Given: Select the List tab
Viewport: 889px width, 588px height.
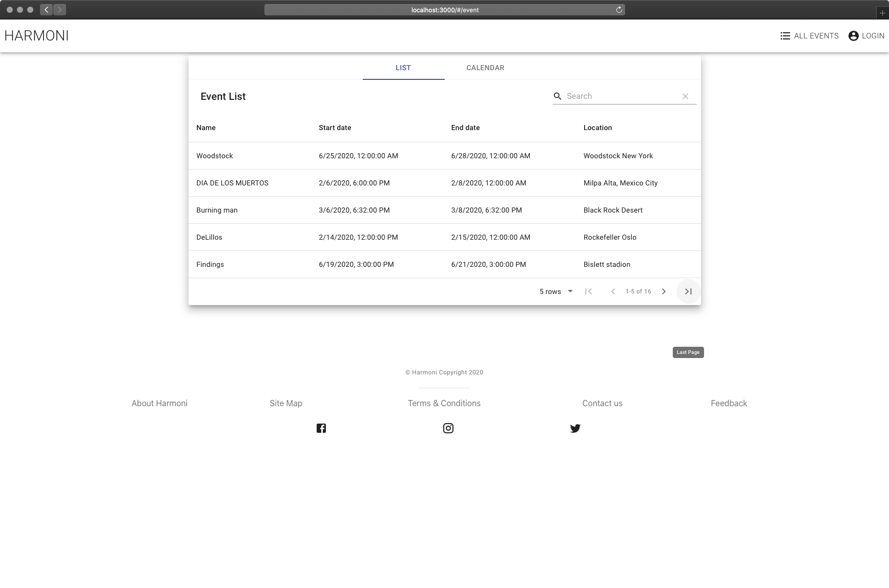Looking at the screenshot, I should click(403, 68).
